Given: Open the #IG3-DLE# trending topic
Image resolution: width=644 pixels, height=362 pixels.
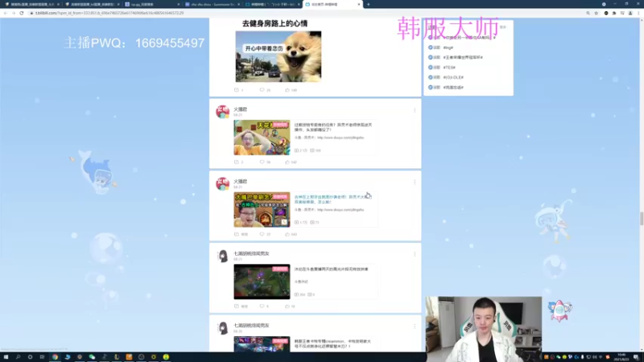Looking at the screenshot, I should (453, 77).
